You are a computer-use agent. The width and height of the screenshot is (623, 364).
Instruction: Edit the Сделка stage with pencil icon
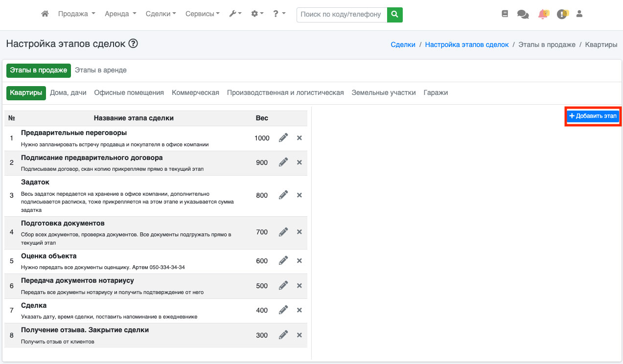pyautogui.click(x=283, y=310)
